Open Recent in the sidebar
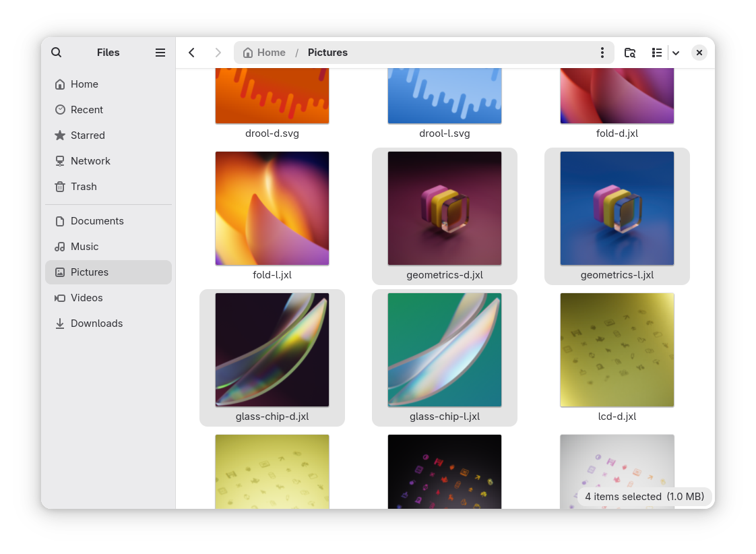This screenshot has width=756, height=554. coord(86,110)
